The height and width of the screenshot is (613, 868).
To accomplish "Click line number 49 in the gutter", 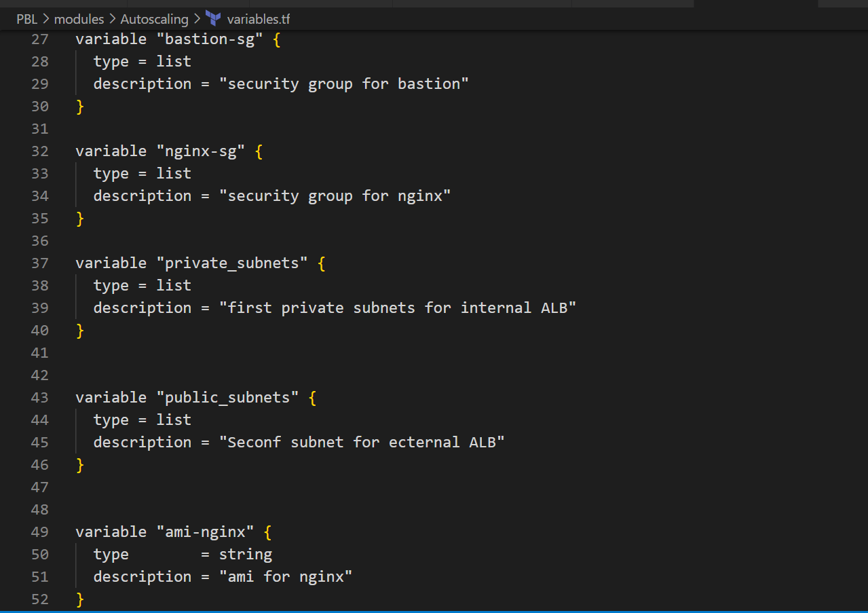I will tap(39, 532).
